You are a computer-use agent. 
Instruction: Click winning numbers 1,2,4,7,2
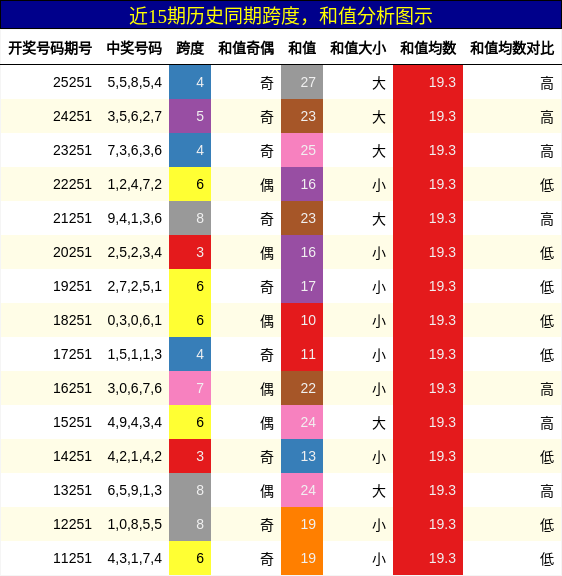tap(134, 184)
